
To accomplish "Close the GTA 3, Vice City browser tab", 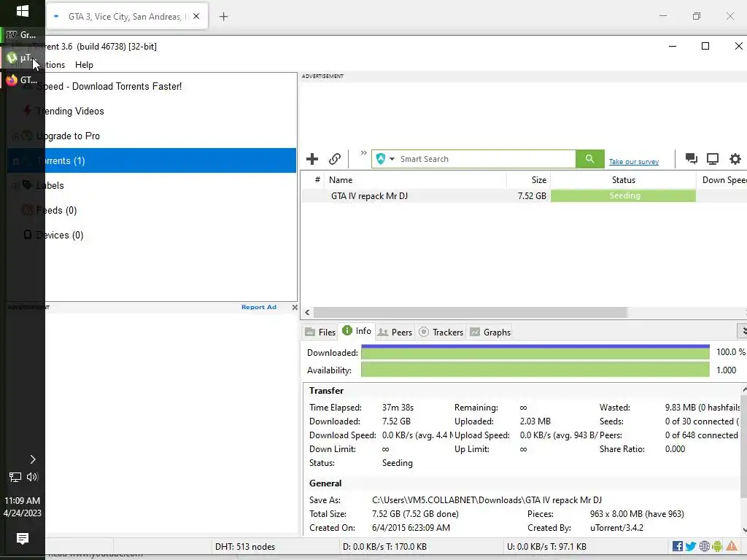I will point(196,16).
